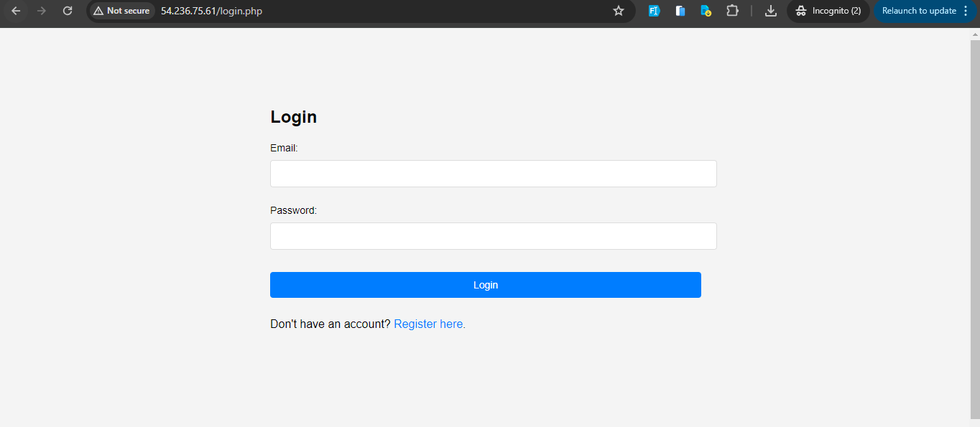Click the blue clipboard extension icon
This screenshot has height=427, width=980.
point(680,11)
